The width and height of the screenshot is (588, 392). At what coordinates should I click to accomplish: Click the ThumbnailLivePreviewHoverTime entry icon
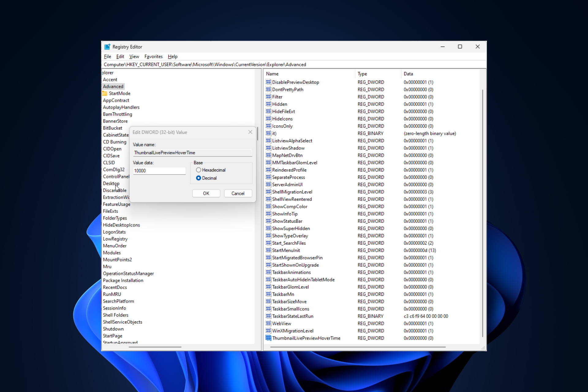pos(269,338)
